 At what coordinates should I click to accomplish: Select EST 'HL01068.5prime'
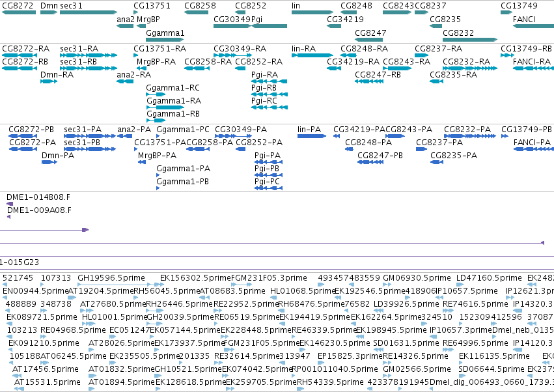tap(303, 291)
